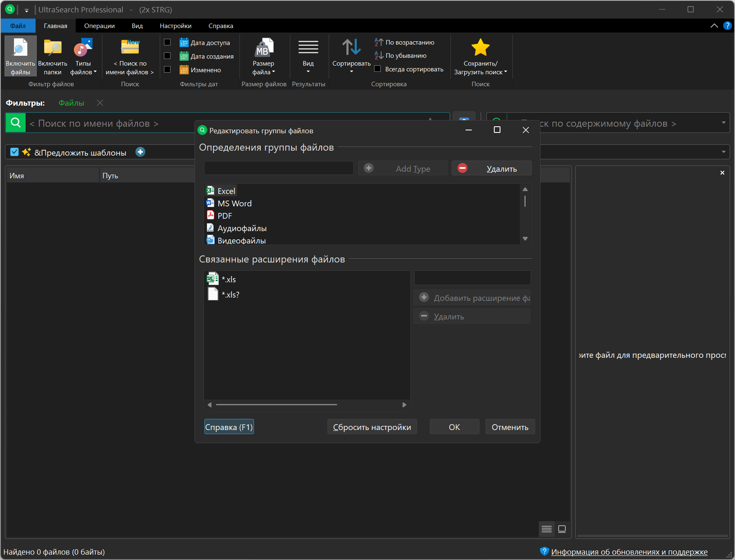Toggle the Всегда сортировать checkbox
735x560 pixels.
coord(377,69)
